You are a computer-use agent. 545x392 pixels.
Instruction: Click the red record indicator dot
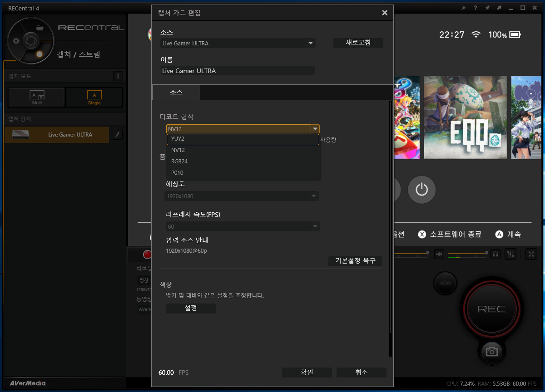coord(147,255)
